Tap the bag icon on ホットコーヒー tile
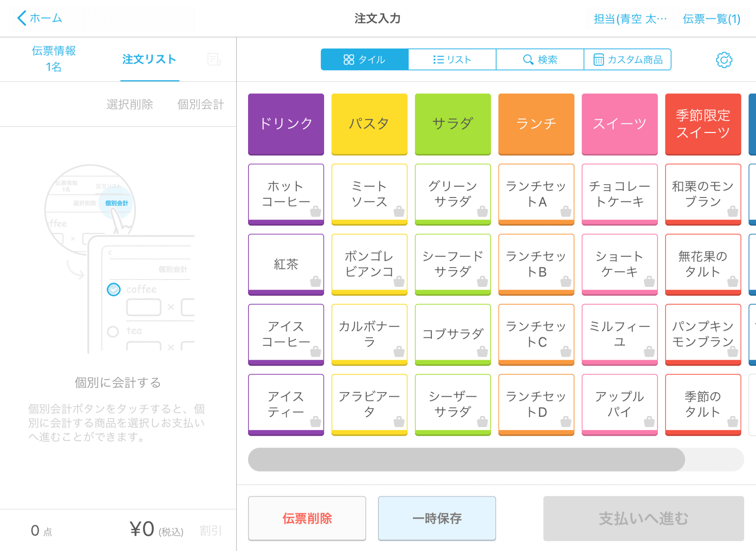756x551 pixels. (x=315, y=211)
